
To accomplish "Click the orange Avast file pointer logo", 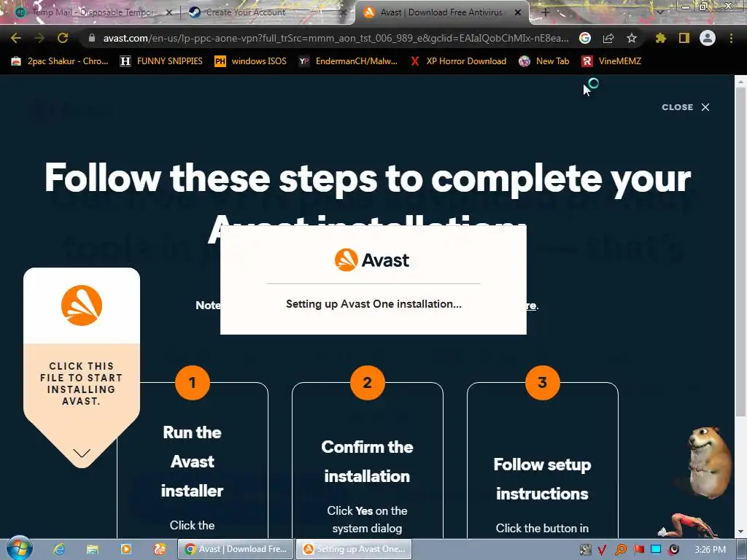I will tap(82, 306).
